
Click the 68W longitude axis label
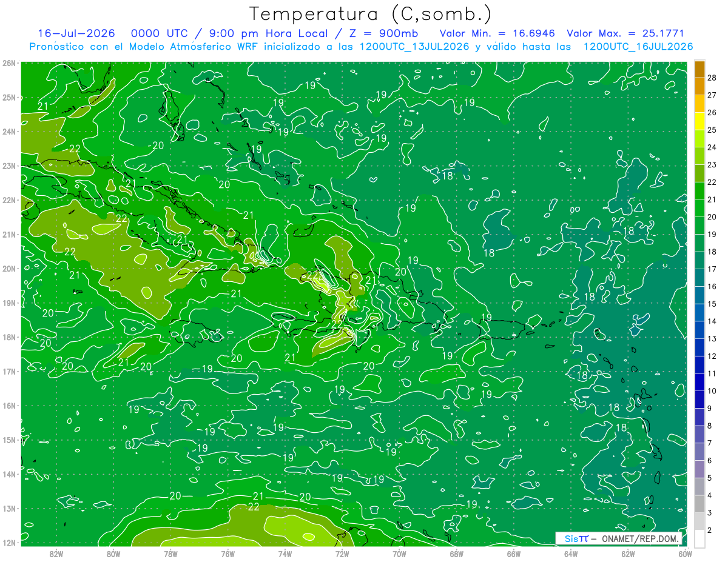point(456,554)
